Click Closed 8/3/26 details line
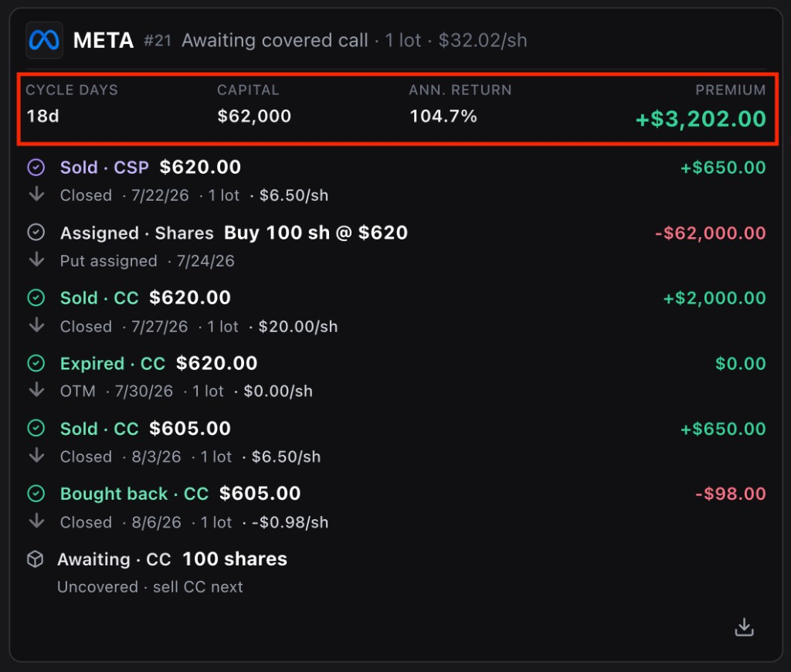Screen dimensions: 791x672 click(190, 456)
